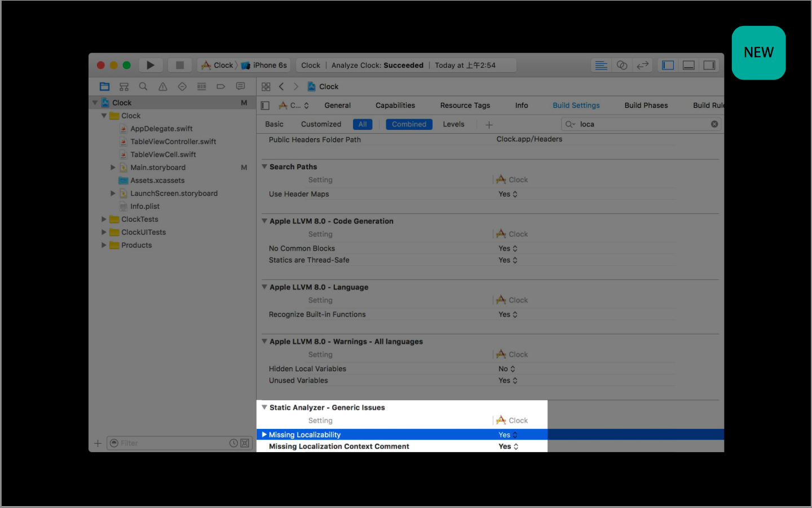Toggle the Utilities panel visibility

709,65
